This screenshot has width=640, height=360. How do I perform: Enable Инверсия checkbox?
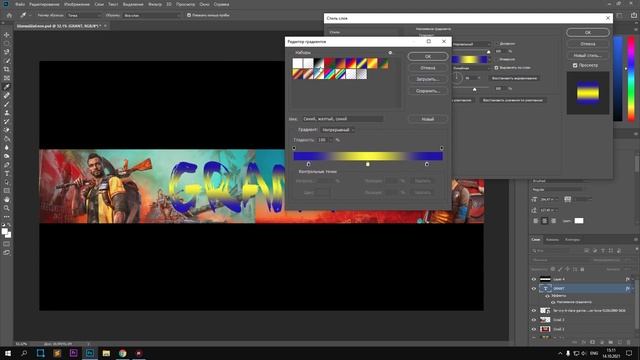(497, 59)
